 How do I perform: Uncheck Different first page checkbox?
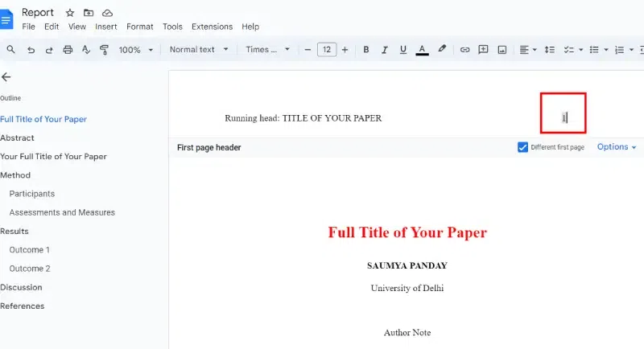(x=522, y=147)
